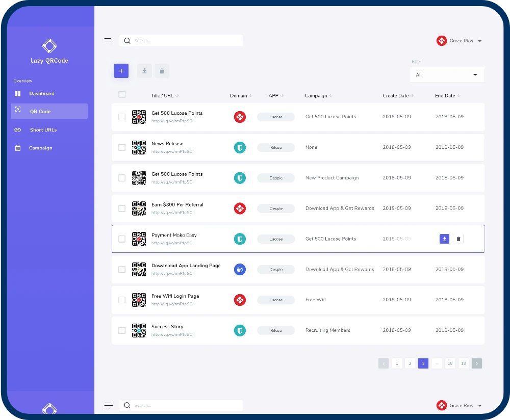Screen dimensions: 510x420
Task: Tick the Success Story row checkbox
Action: (122, 330)
